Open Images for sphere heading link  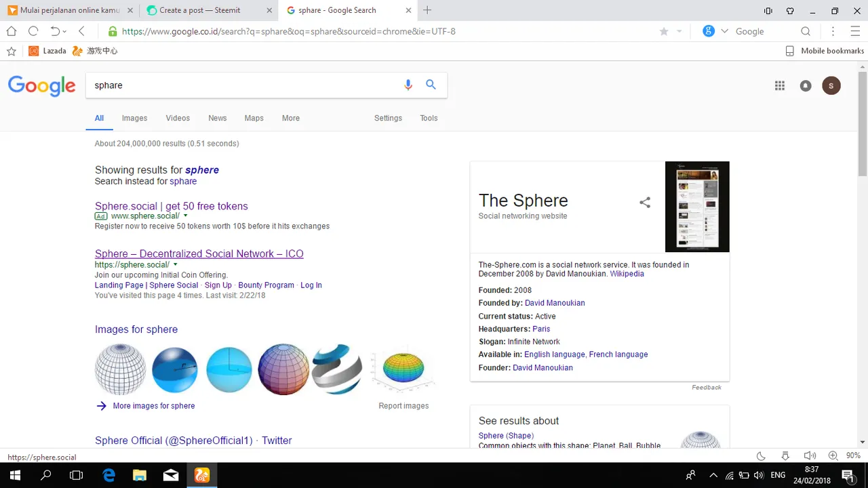(x=136, y=329)
